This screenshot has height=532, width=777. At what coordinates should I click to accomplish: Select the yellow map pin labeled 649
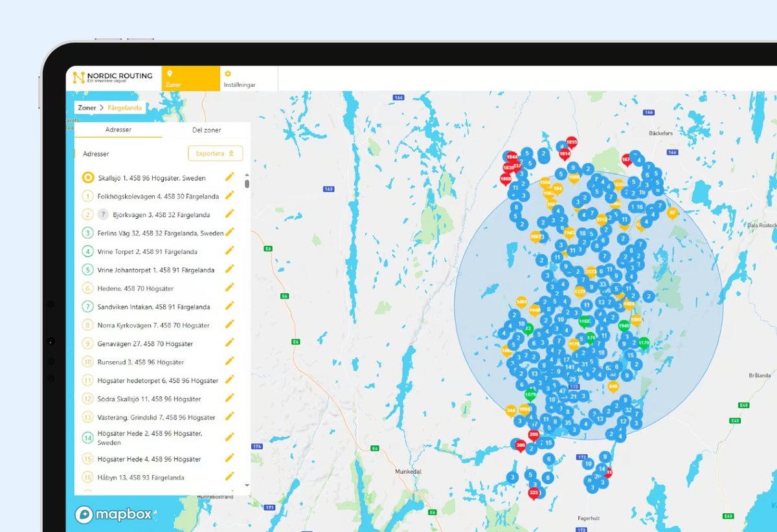pos(613,387)
